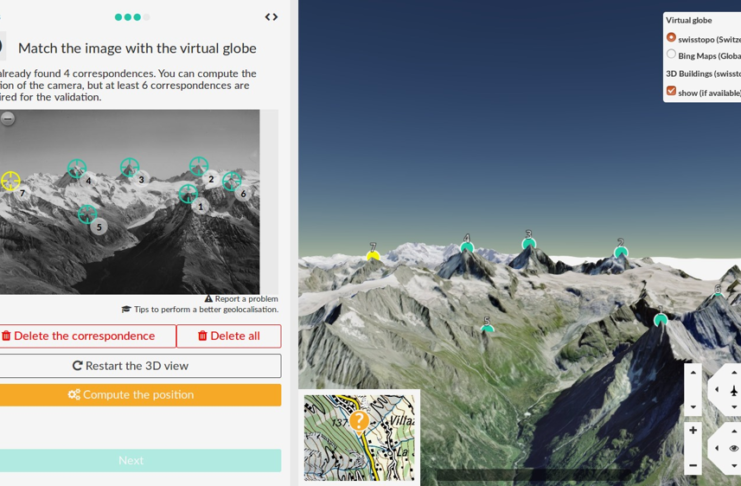The width and height of the screenshot is (741, 486).
Task: Toggle the code brackets icon at top
Action: [x=271, y=17]
